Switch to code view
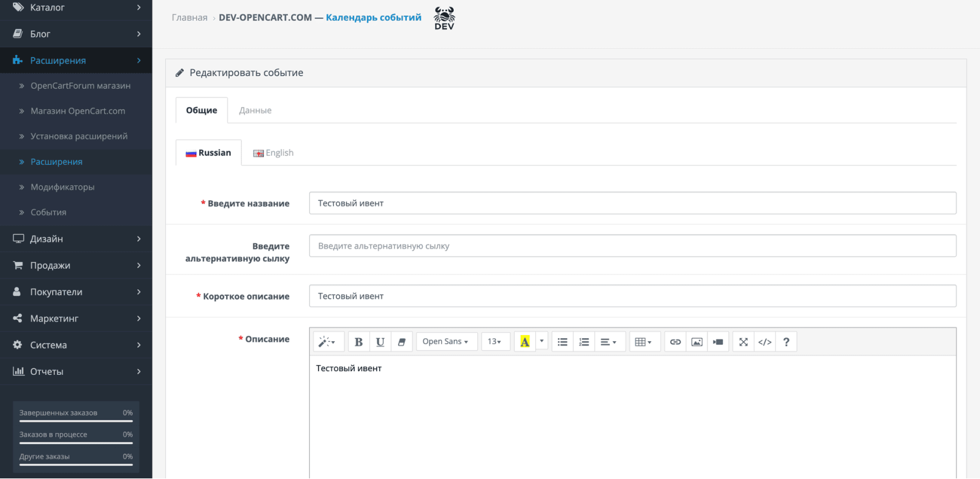980x479 pixels. [x=765, y=342]
